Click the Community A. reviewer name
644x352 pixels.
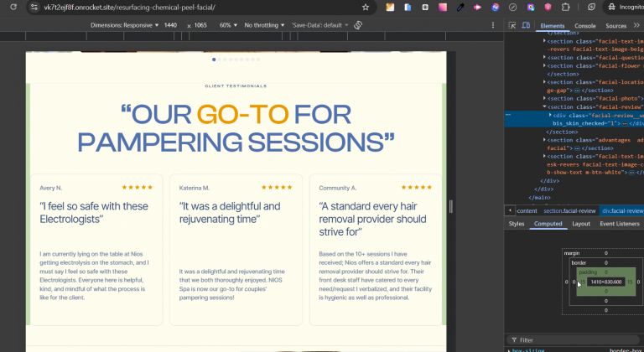pyautogui.click(x=338, y=188)
